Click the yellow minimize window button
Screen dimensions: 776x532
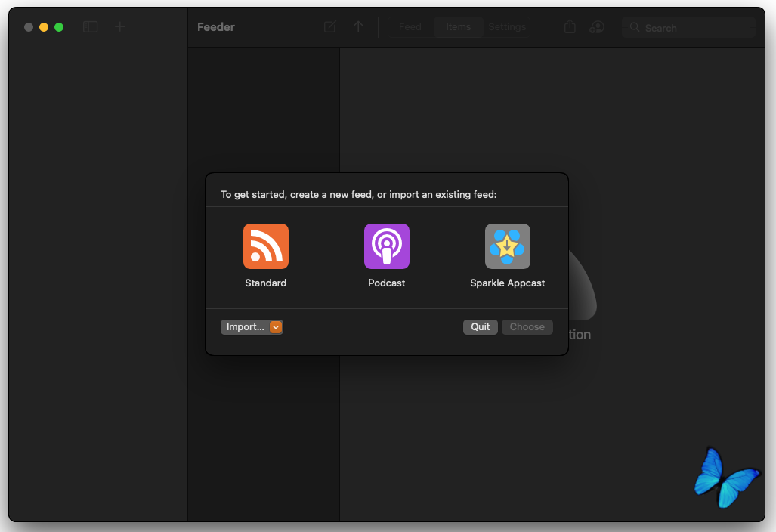[44, 27]
